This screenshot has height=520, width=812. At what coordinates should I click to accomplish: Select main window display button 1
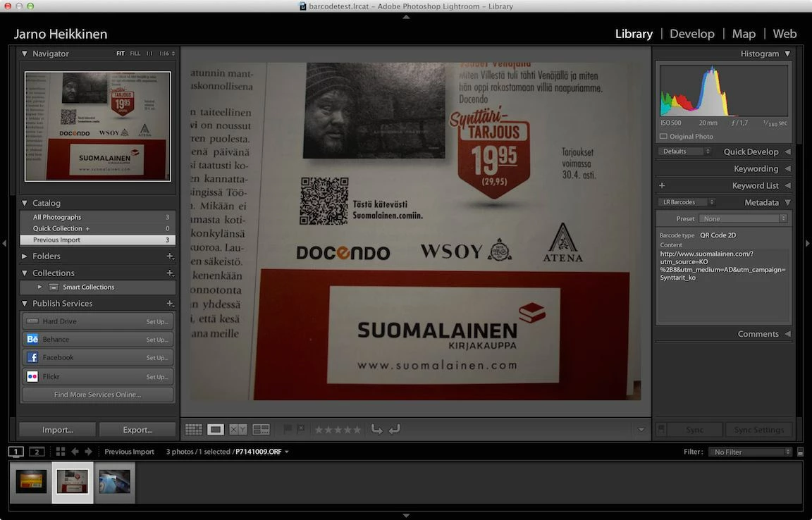(16, 452)
